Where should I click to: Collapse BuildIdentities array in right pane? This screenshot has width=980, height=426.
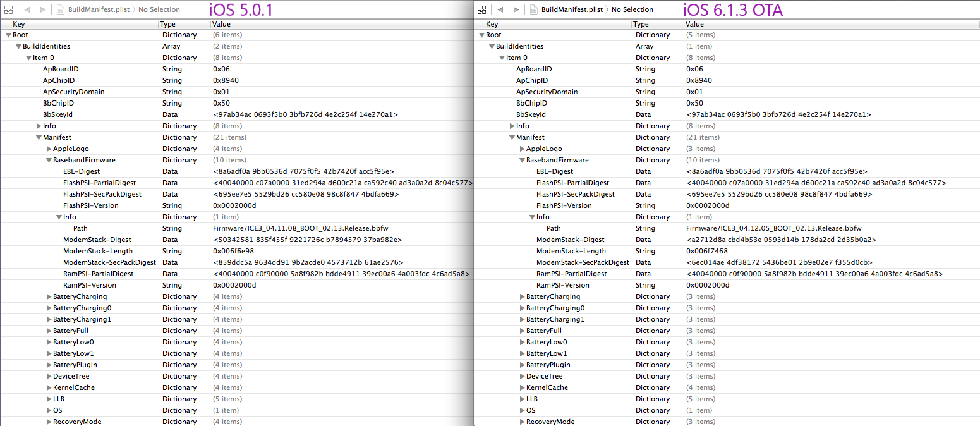[492, 46]
